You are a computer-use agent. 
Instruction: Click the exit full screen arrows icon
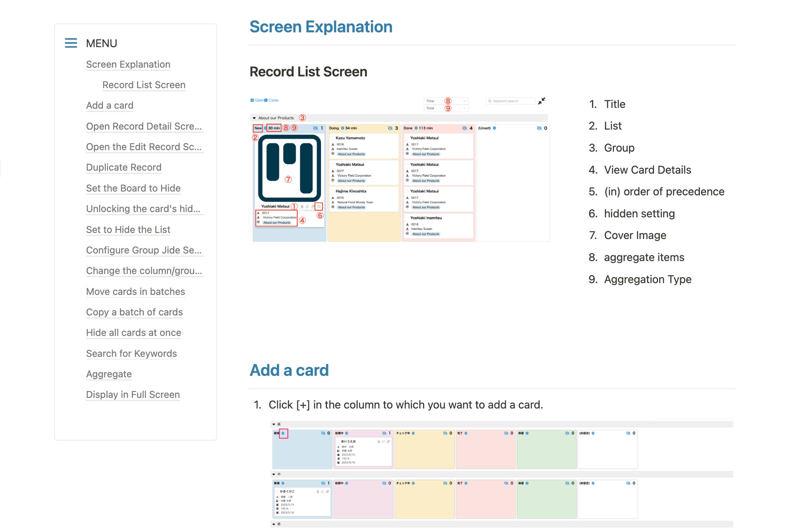pos(541,101)
